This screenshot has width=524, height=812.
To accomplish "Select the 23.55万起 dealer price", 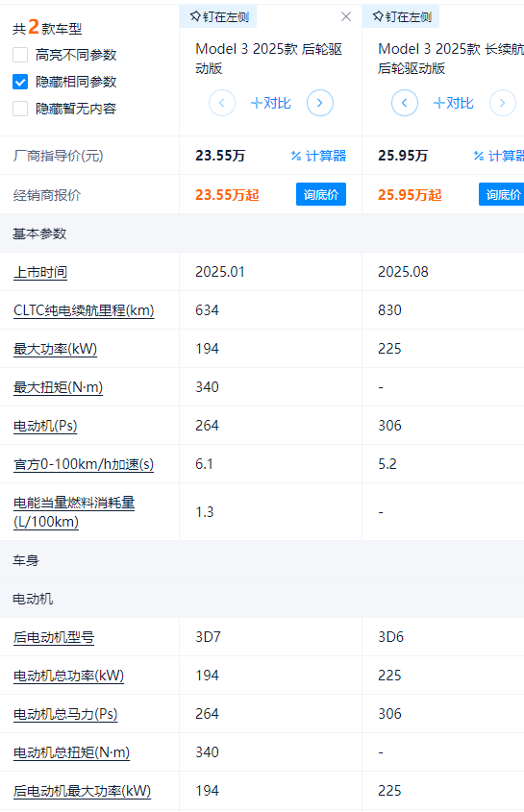I will coord(227,195).
